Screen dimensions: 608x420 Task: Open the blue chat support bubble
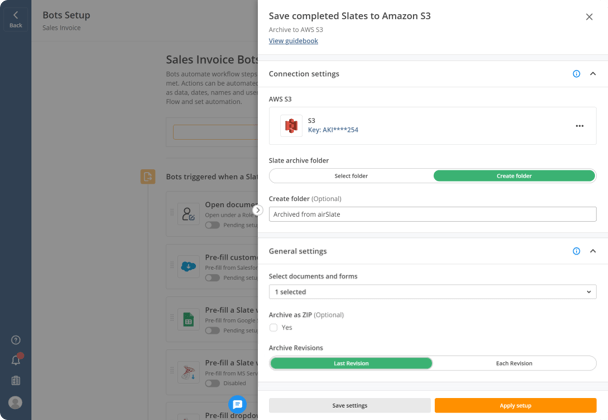pyautogui.click(x=237, y=404)
